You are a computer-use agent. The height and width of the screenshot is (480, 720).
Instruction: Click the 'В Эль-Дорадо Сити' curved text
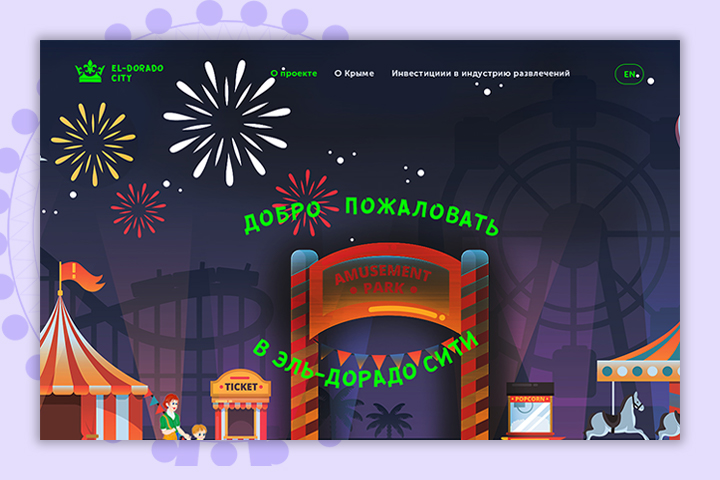(x=366, y=361)
